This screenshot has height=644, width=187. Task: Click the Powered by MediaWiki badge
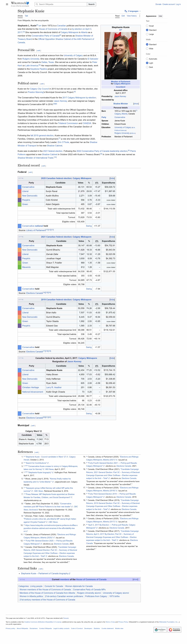(x=174, y=630)
